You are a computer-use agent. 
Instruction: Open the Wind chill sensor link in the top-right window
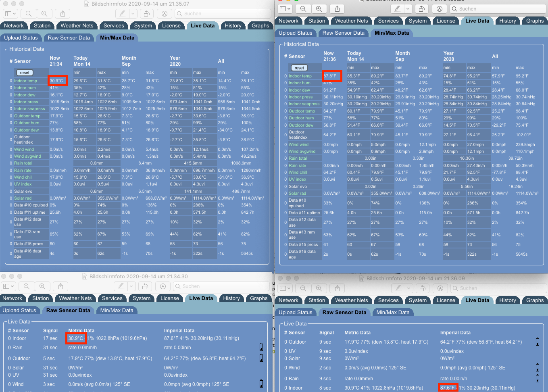click(x=298, y=172)
